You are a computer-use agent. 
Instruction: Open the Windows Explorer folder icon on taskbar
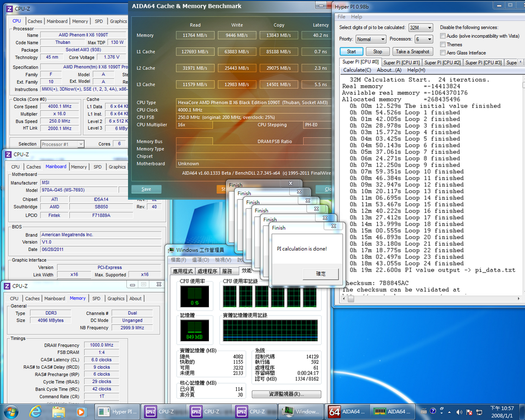pos(59,412)
